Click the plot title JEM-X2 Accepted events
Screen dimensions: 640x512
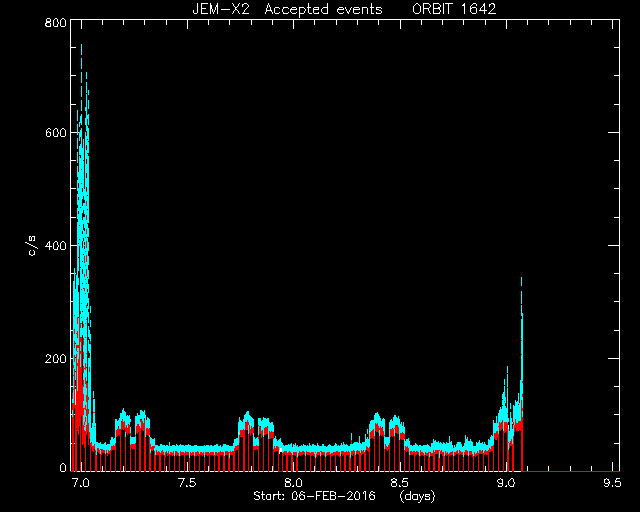point(287,9)
